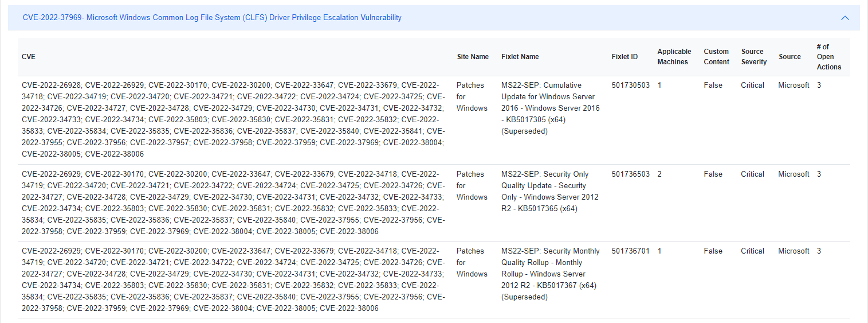Select the Security Only KB5017365 fixlet name
The height and width of the screenshot is (323, 868).
550,191
